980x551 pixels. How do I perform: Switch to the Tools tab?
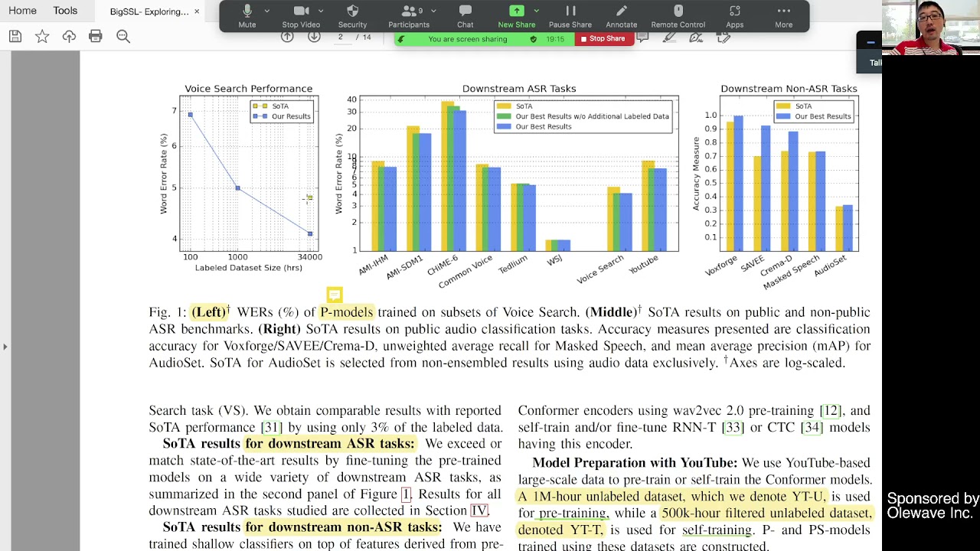pyautogui.click(x=65, y=11)
